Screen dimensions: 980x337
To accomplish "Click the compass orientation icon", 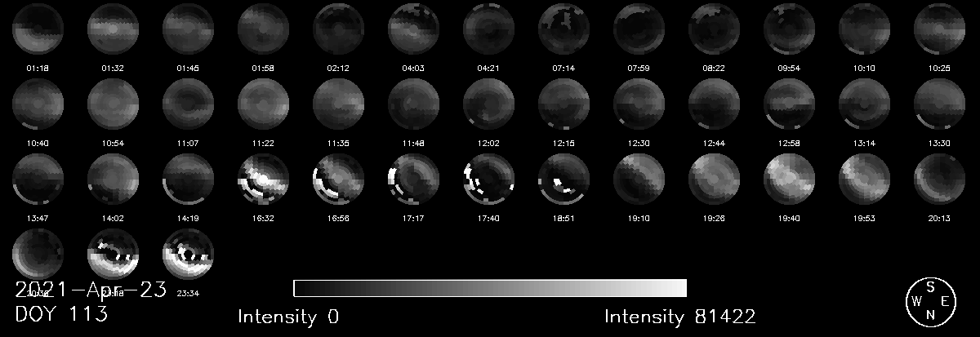I will pos(930,302).
